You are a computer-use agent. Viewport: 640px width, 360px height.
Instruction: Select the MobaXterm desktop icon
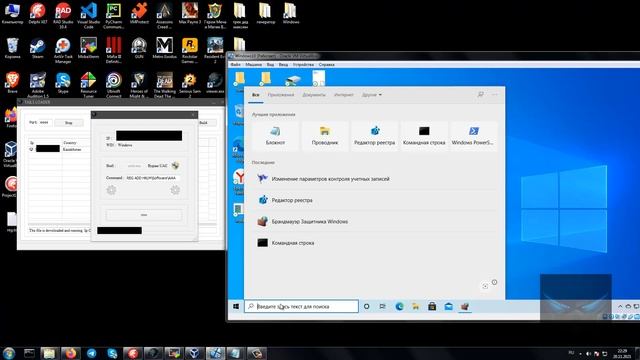tap(88, 48)
